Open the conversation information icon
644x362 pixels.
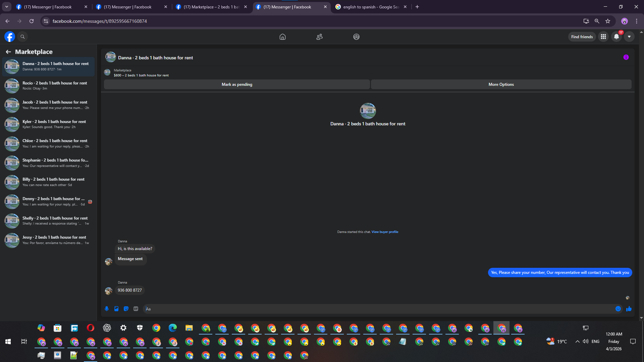(x=626, y=57)
